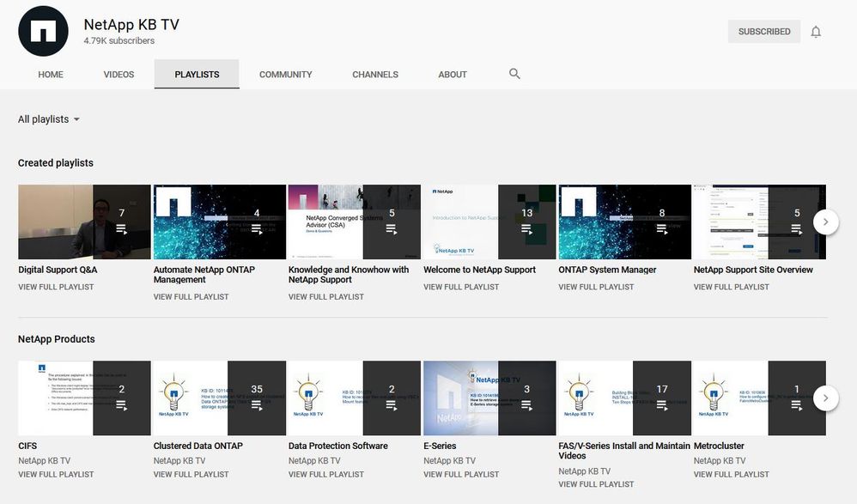Show next playlists in NetApp Products row
Image resolution: width=857 pixels, height=504 pixels.
[x=825, y=398]
